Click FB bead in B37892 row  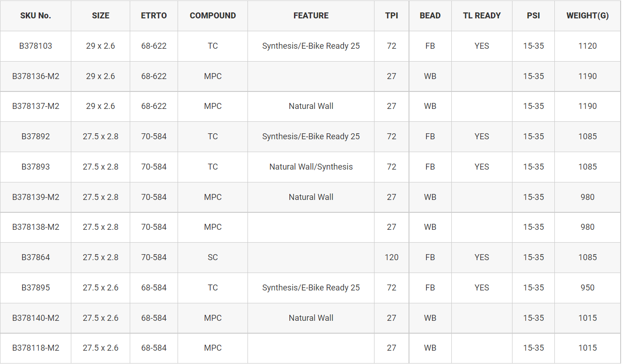[430, 136]
